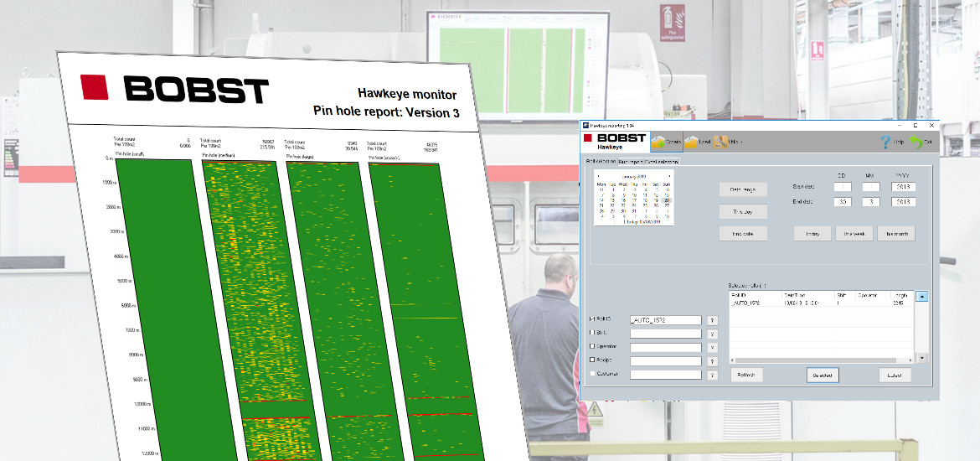Viewport: 980px width, 461px height.
Task: Enable the Operator filter checkbox
Action: (592, 346)
